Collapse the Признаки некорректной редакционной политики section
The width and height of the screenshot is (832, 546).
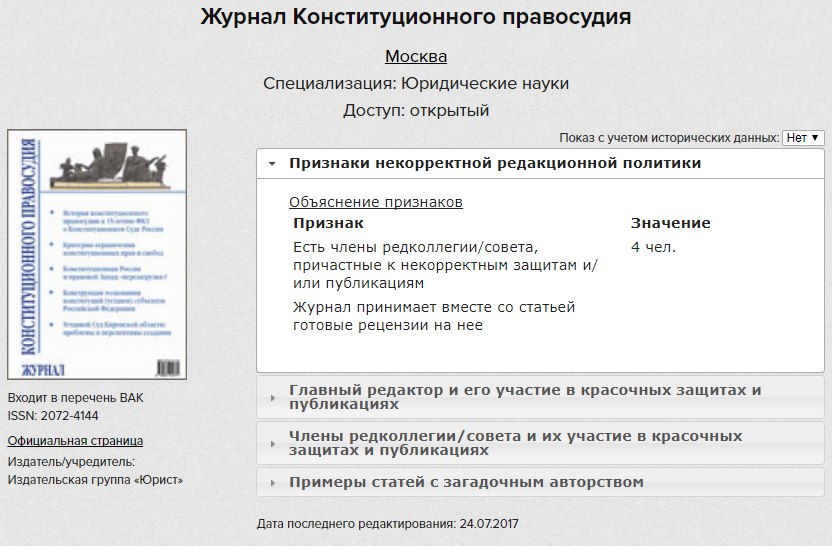tap(540, 163)
